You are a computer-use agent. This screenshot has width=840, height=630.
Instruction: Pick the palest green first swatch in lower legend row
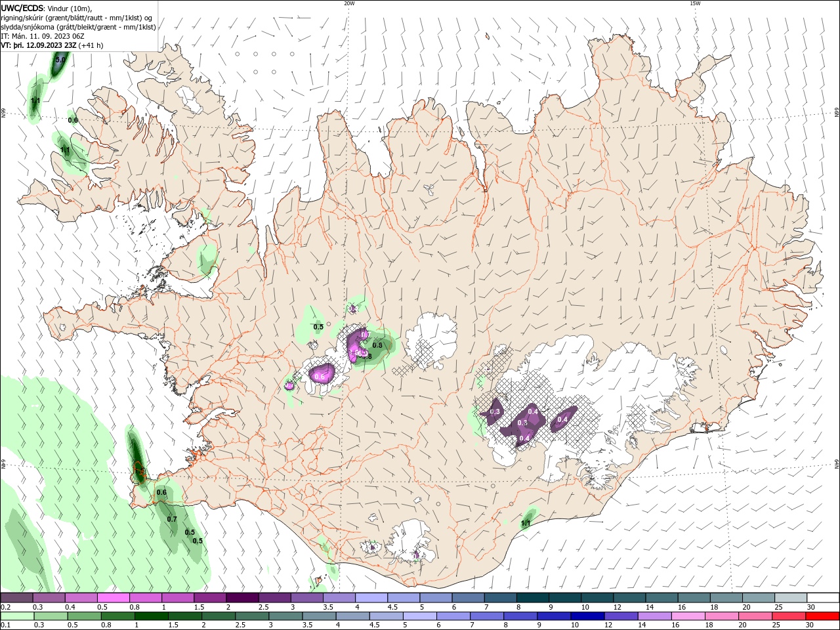click(17, 616)
